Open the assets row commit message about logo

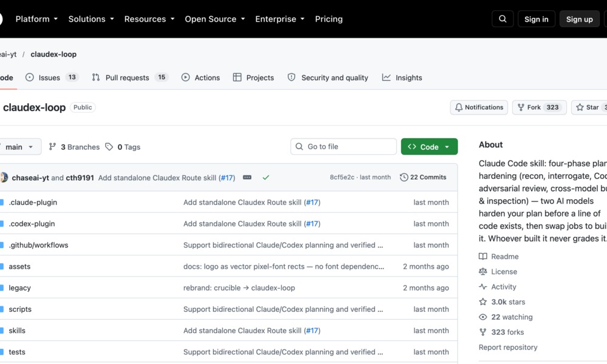point(283,266)
